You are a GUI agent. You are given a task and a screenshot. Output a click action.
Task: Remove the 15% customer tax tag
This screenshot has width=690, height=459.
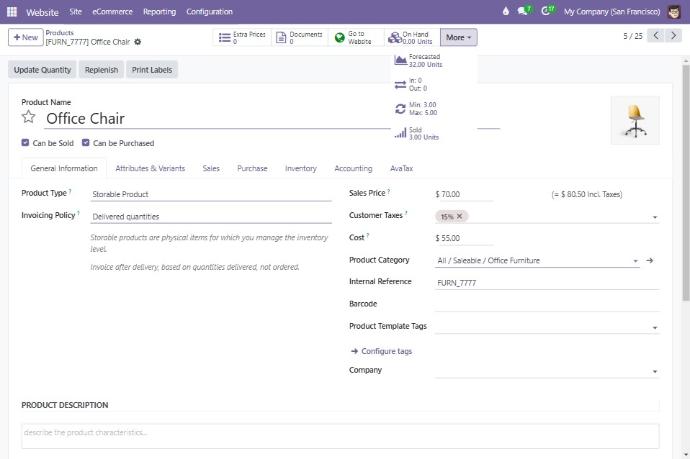pyautogui.click(x=459, y=216)
